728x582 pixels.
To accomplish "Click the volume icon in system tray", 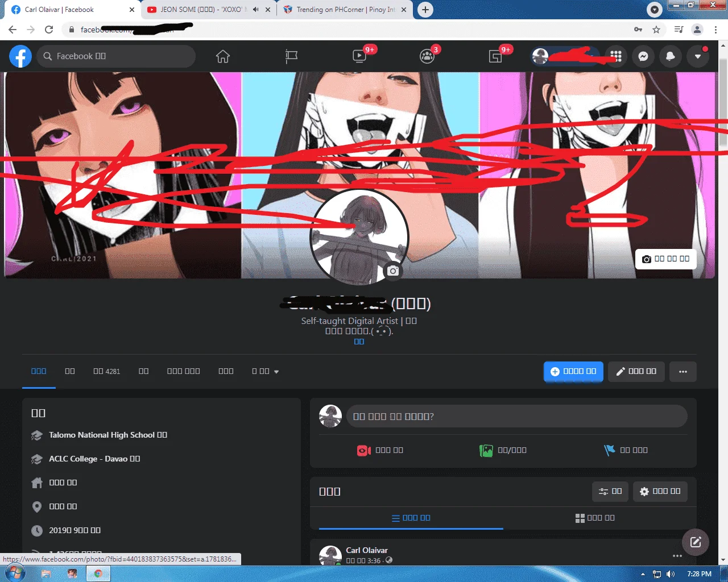I will tap(671, 574).
